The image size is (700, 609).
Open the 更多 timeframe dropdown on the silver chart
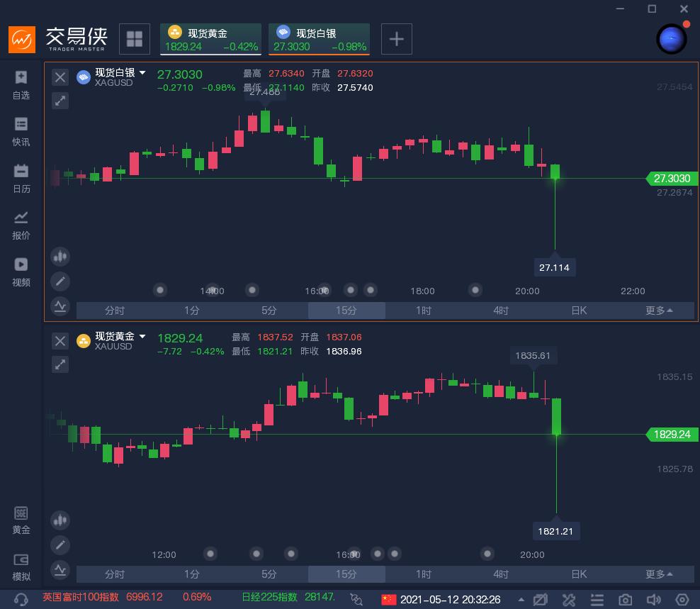point(658,311)
